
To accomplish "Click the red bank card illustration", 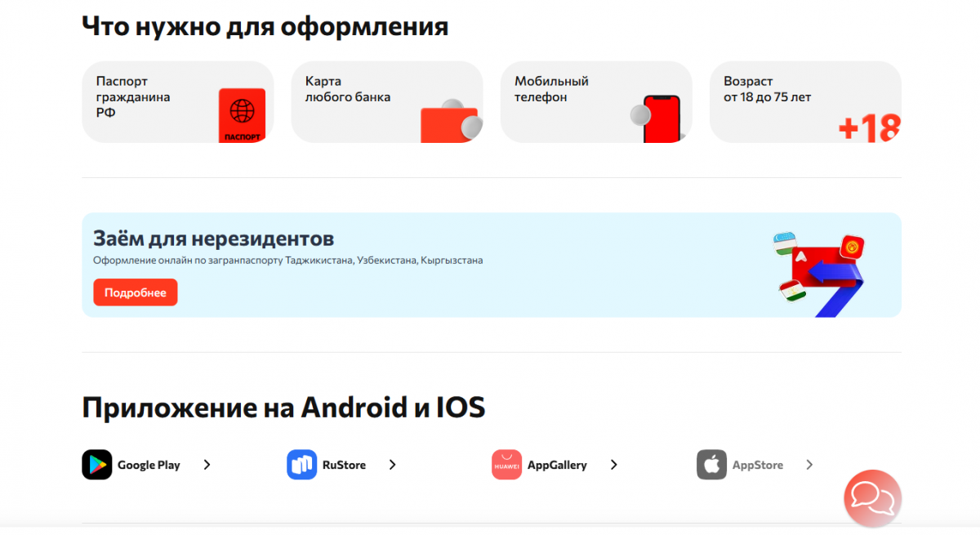I will coord(449,123).
